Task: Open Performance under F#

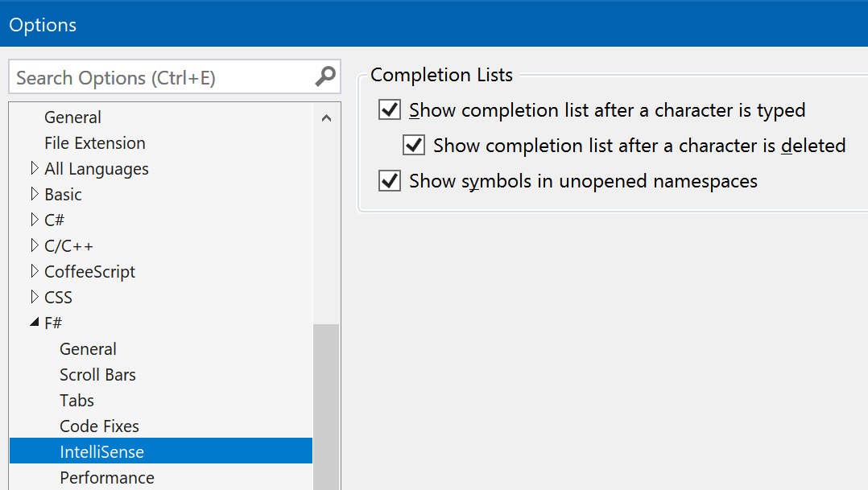Action: pos(107,478)
